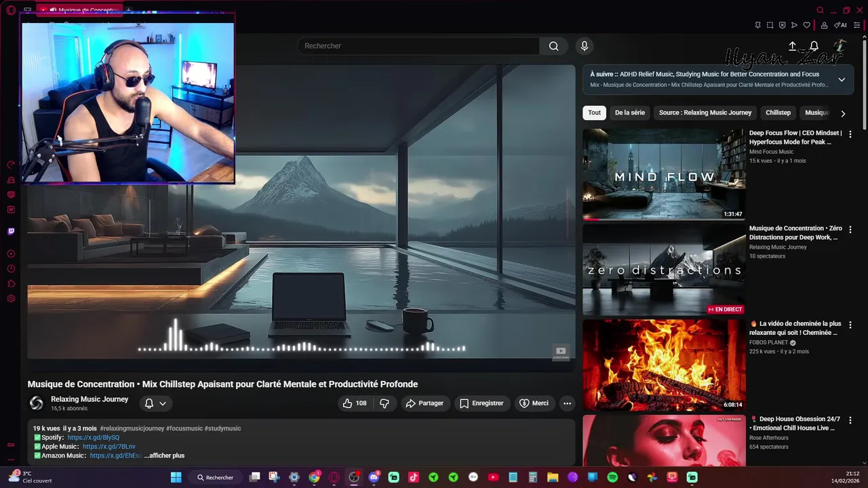Open history clock icon in Opera sidebar

tap(11, 269)
